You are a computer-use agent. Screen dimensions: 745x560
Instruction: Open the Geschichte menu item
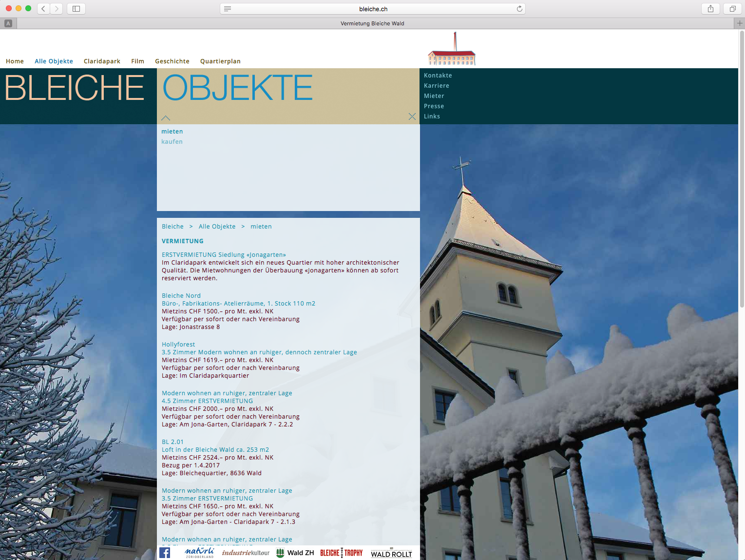[172, 61]
